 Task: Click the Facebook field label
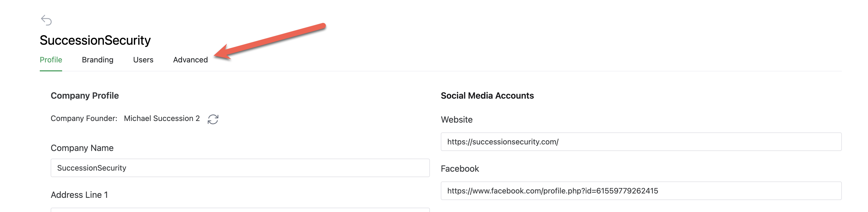point(460,168)
